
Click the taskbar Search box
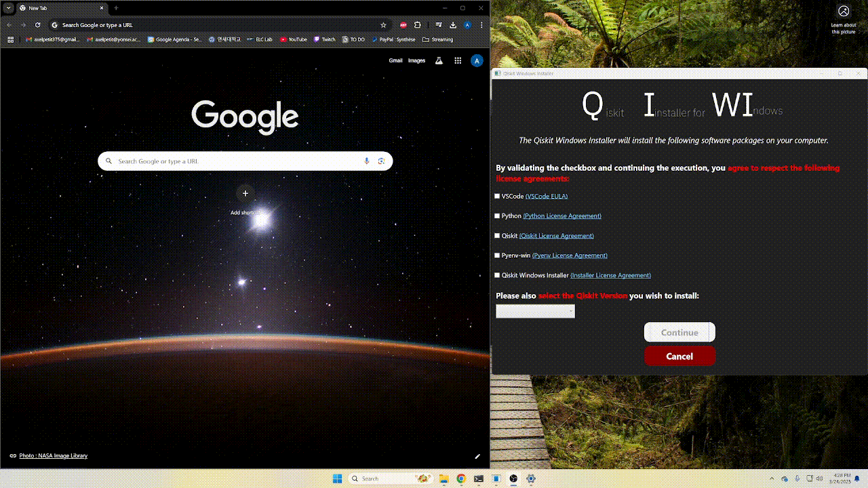point(391,479)
